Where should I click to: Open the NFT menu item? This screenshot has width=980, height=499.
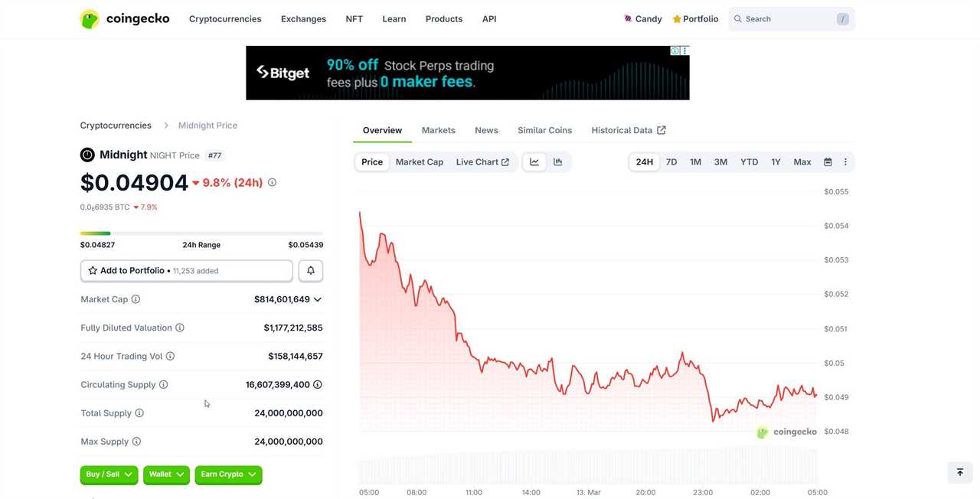pyautogui.click(x=354, y=18)
